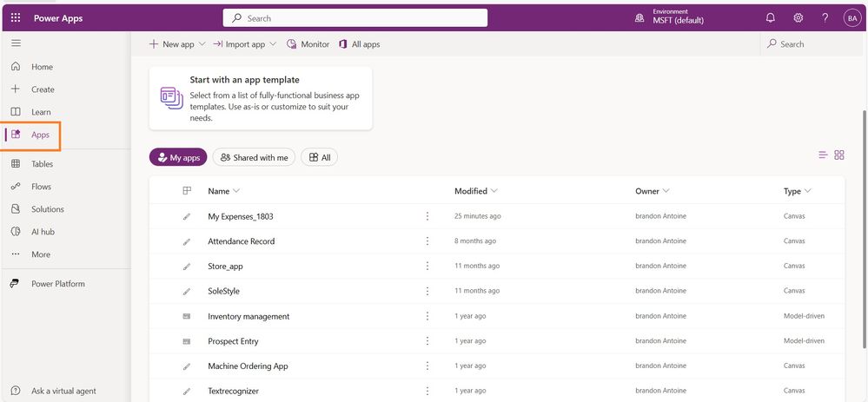Open settings gear icon
Image resolution: width=868 pixels, height=402 pixels.
(x=798, y=18)
